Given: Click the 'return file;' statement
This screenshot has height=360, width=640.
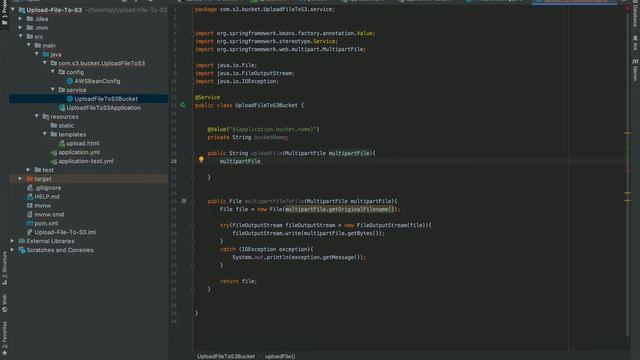Looking at the screenshot, I should click(238, 281).
